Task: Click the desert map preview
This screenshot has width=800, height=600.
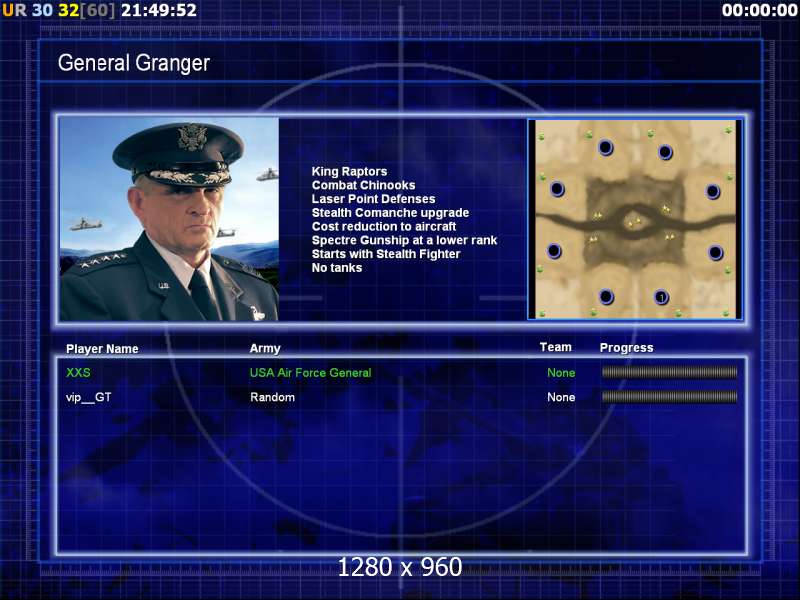Action: 635,219
